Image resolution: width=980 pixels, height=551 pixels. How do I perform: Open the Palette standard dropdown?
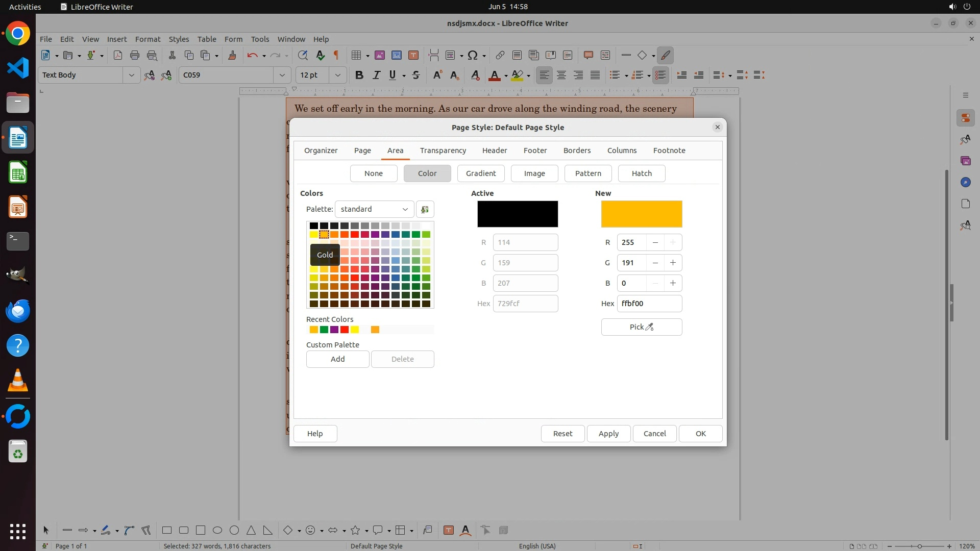(x=374, y=209)
